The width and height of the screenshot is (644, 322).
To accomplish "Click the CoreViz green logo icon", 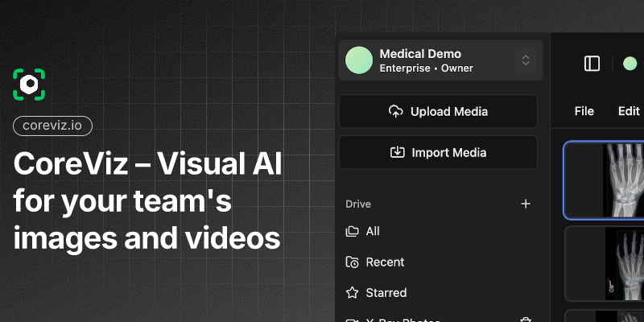I will [29, 85].
